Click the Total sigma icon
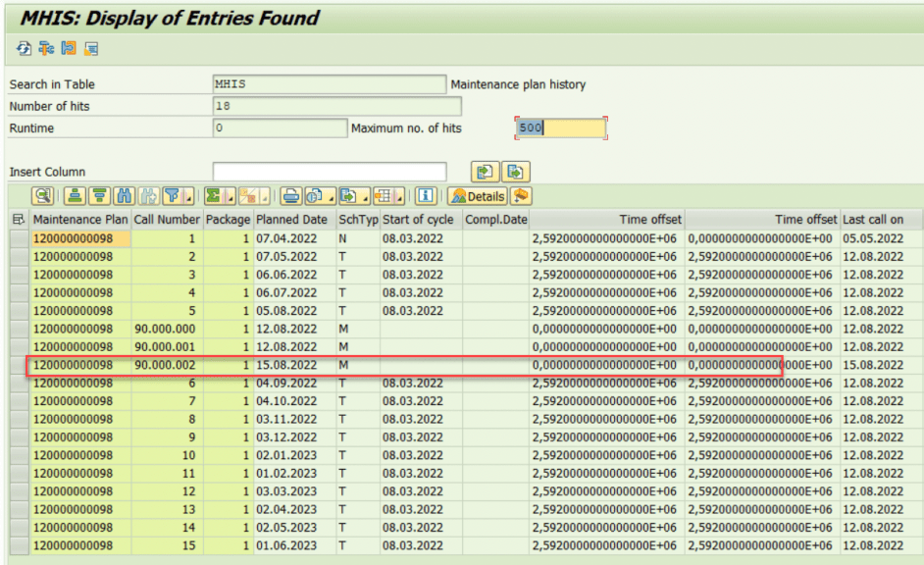Screen dimensions: 924x565 coord(212,197)
